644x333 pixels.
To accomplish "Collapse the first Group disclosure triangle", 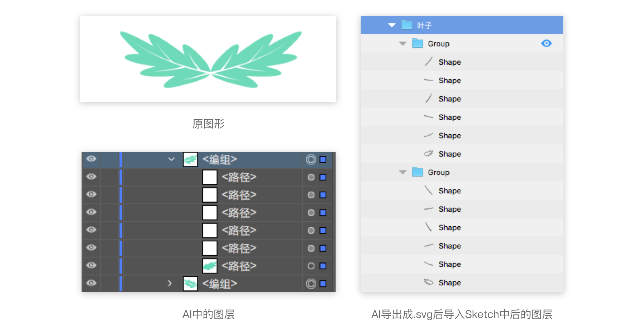I will click(x=403, y=44).
